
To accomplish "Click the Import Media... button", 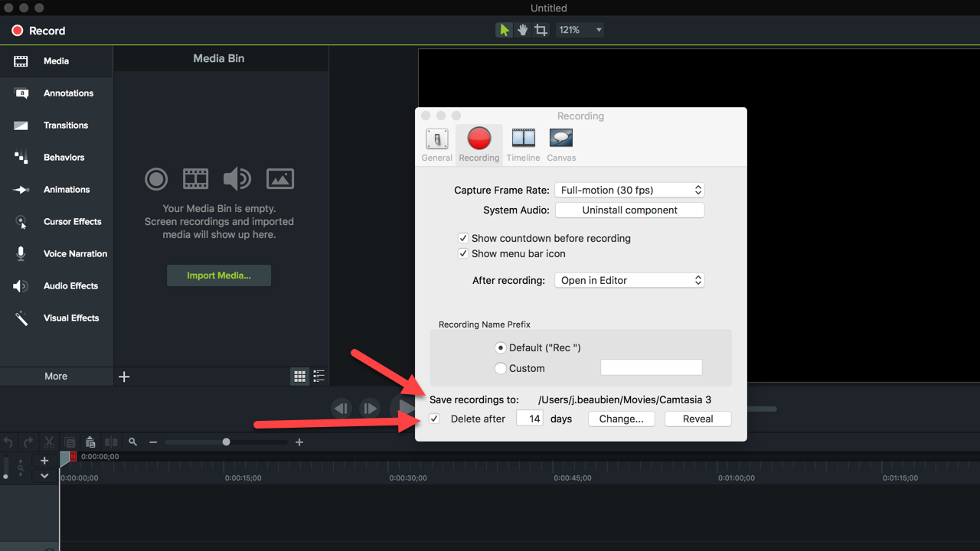I will [219, 275].
